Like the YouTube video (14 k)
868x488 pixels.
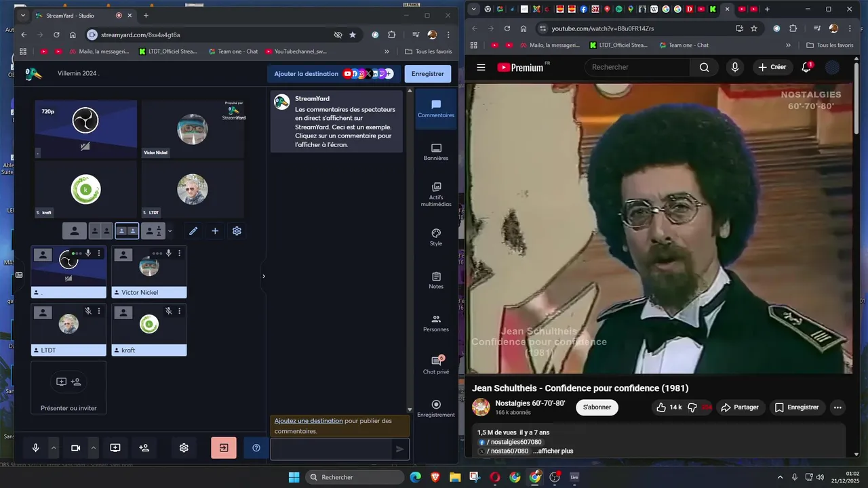point(669,407)
